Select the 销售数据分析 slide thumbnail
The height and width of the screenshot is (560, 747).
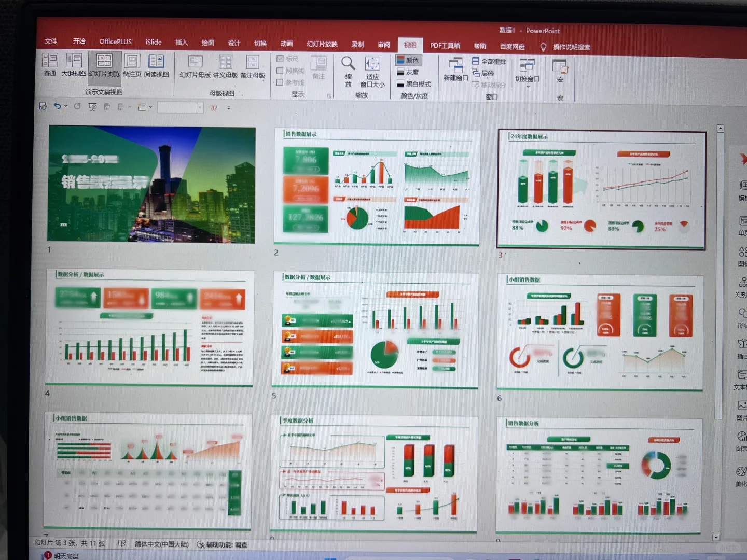tap(599, 475)
